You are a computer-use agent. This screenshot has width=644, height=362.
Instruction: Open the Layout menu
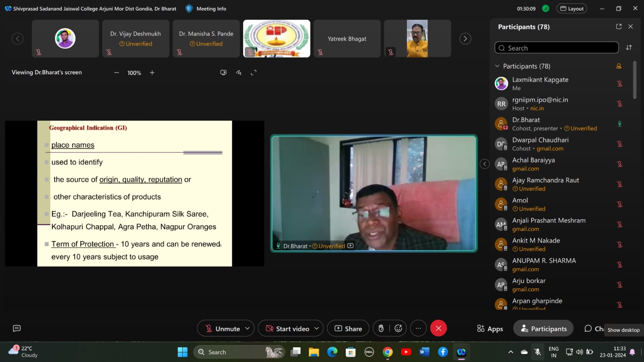pyautogui.click(x=572, y=8)
